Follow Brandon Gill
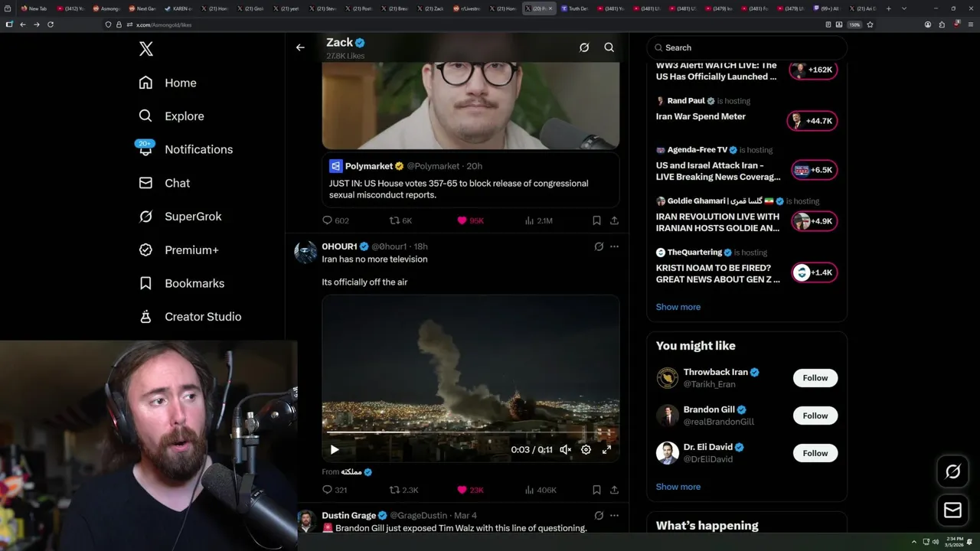This screenshot has height=551, width=980. tap(815, 416)
